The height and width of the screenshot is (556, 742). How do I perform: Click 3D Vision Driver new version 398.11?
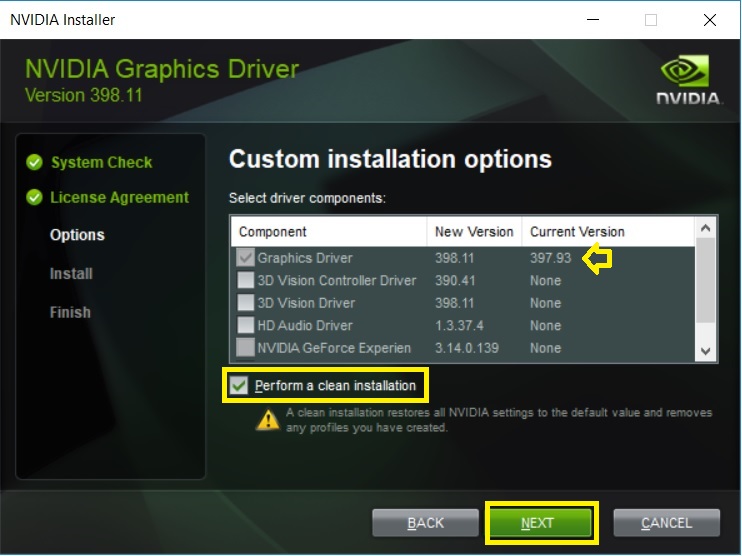[454, 303]
